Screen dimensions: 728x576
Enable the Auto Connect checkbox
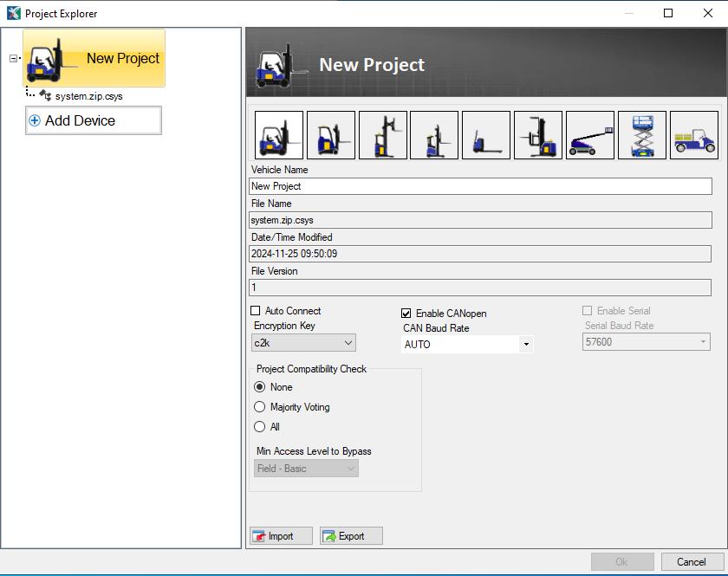tap(256, 310)
